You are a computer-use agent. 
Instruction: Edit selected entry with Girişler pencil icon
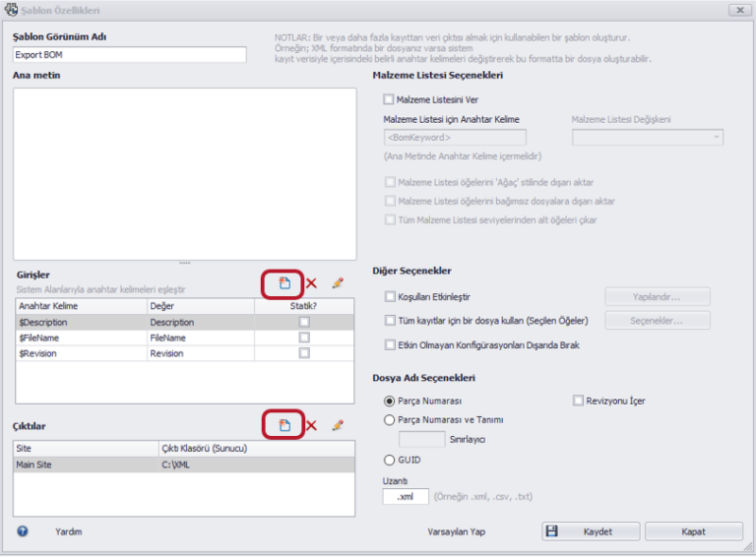pyautogui.click(x=338, y=283)
